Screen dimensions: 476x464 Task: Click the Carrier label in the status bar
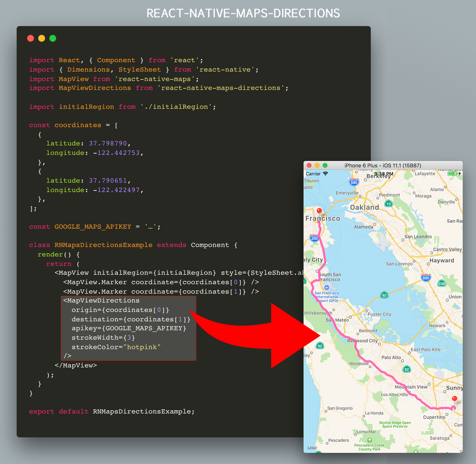tap(313, 174)
